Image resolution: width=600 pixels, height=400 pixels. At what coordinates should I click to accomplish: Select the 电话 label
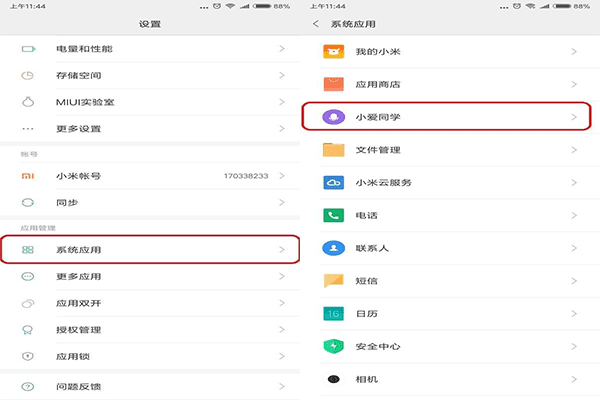click(367, 216)
